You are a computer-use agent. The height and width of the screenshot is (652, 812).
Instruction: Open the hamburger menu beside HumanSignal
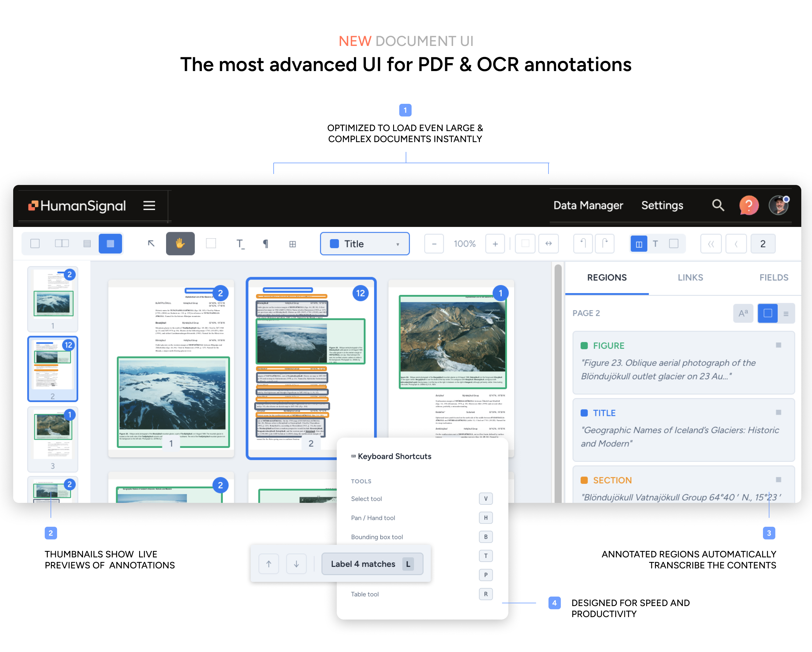click(149, 205)
